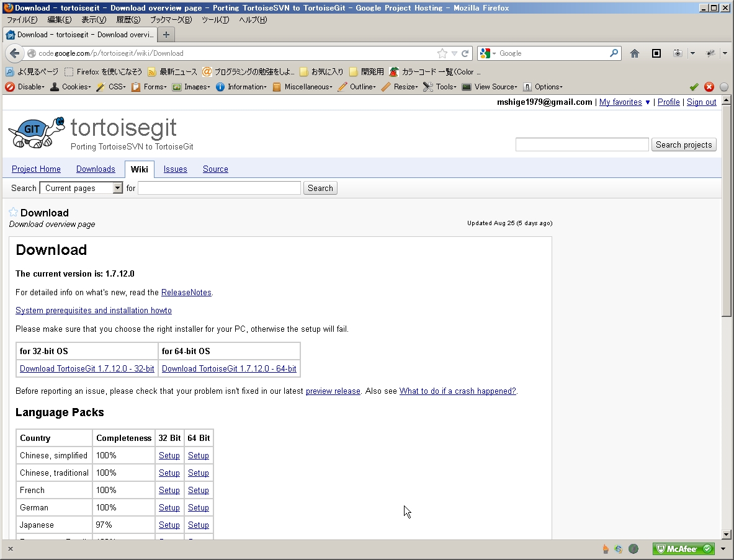Open the Resize dropdown menu

tap(400, 87)
